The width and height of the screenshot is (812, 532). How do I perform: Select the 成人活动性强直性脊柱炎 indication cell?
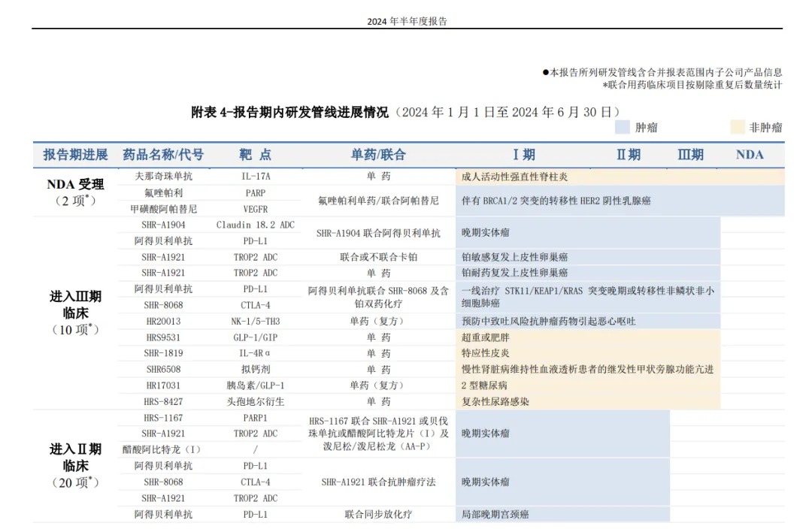[x=514, y=177]
